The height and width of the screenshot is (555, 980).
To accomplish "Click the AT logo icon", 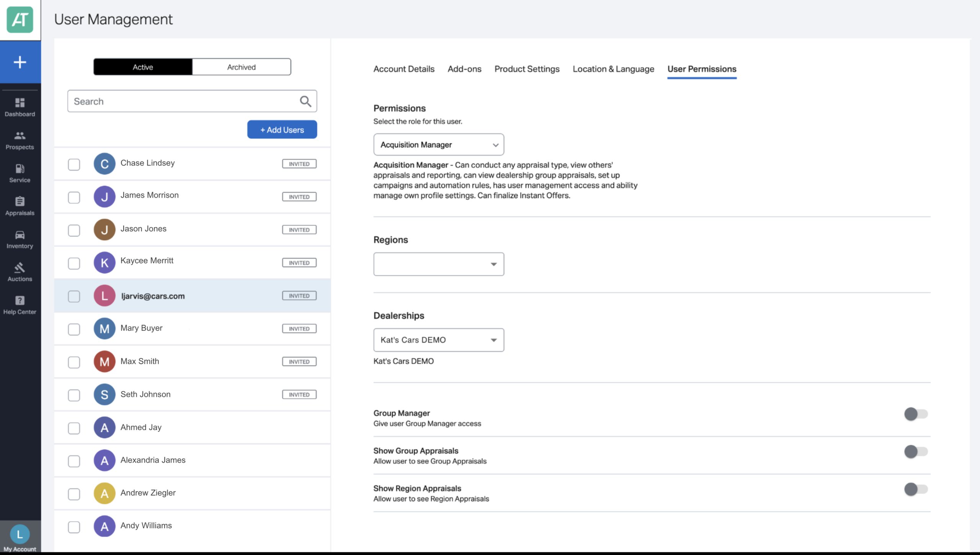I will [x=20, y=20].
